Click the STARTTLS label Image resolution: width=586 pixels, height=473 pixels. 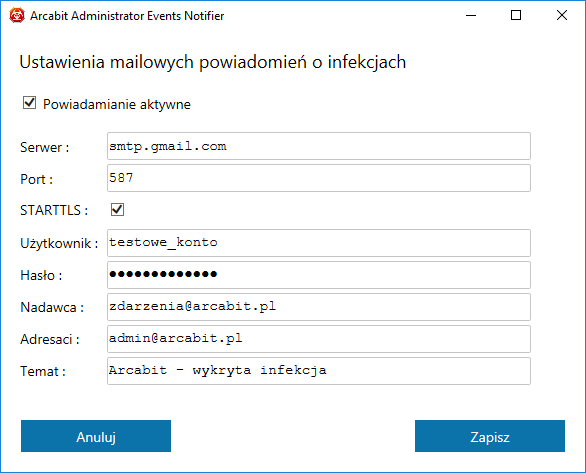pos(54,210)
